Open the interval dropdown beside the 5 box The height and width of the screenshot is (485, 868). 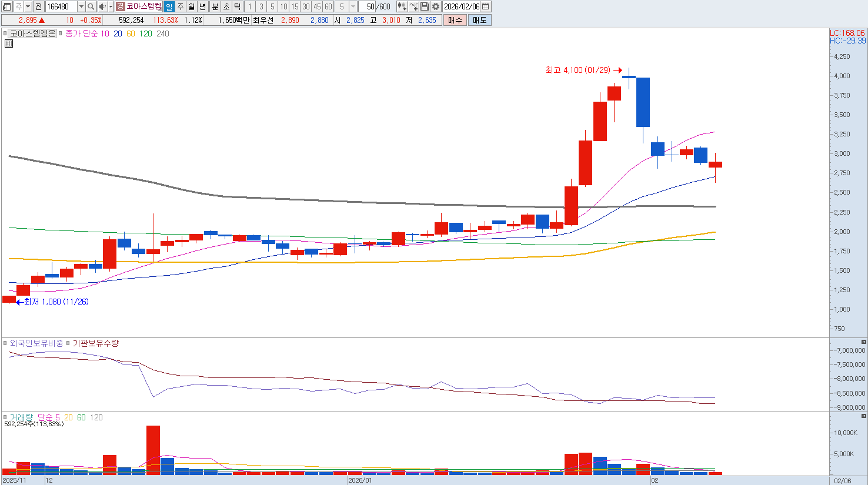coord(353,6)
